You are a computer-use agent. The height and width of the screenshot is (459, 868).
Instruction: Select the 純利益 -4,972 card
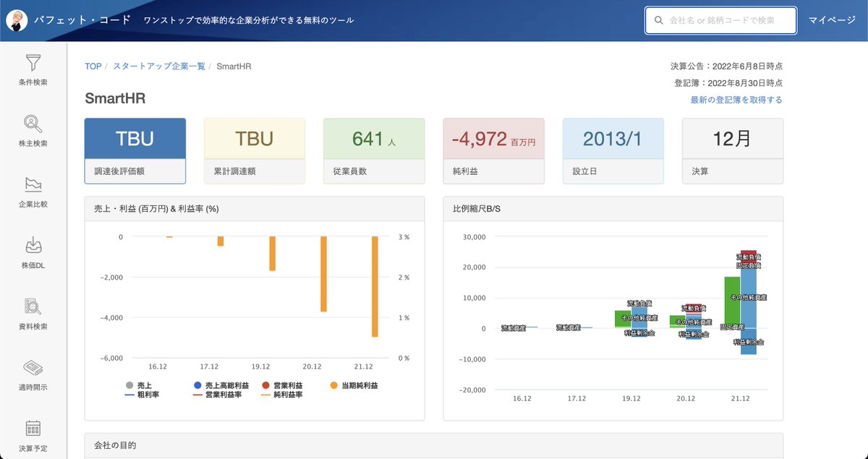(493, 151)
